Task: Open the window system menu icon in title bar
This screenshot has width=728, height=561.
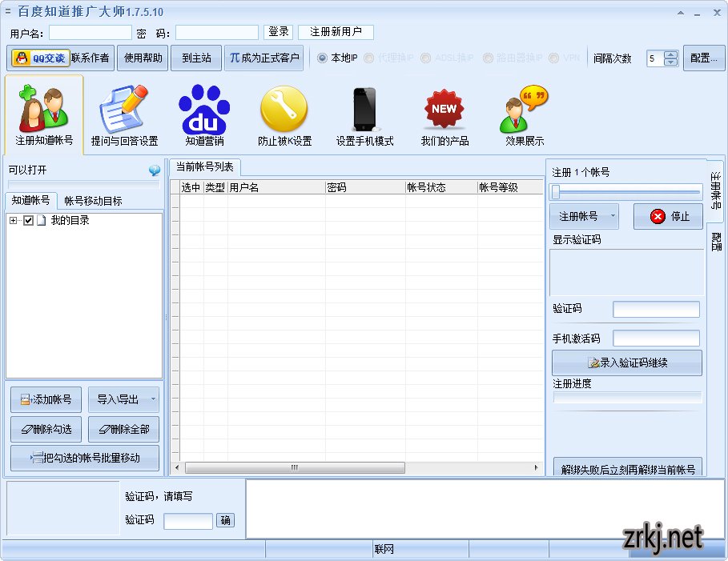Action: coord(8,11)
